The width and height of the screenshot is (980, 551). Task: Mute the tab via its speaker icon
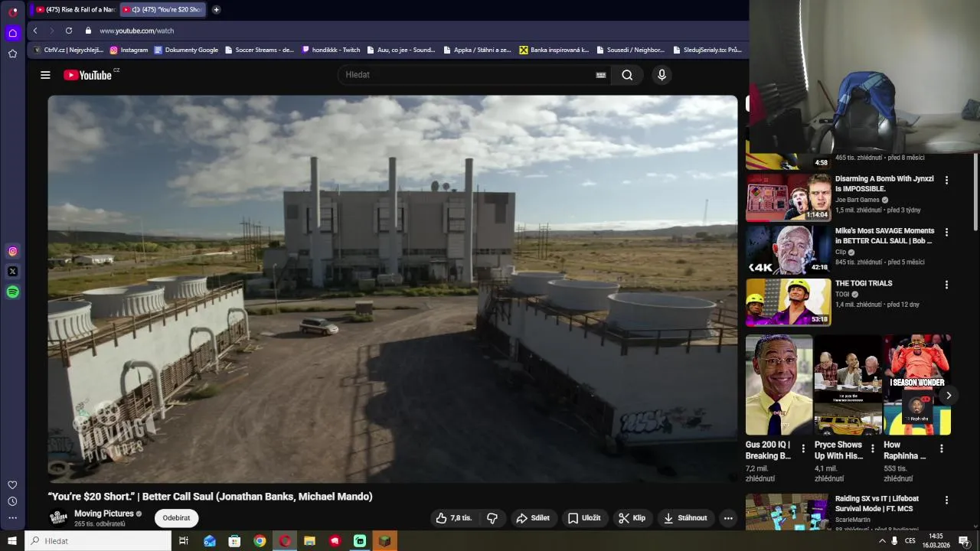[136, 9]
